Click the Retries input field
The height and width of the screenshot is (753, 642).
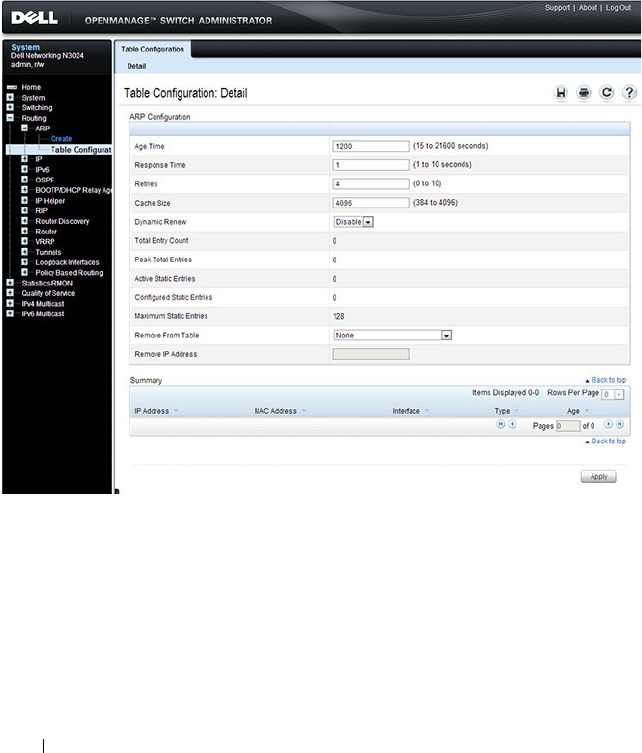tap(371, 184)
